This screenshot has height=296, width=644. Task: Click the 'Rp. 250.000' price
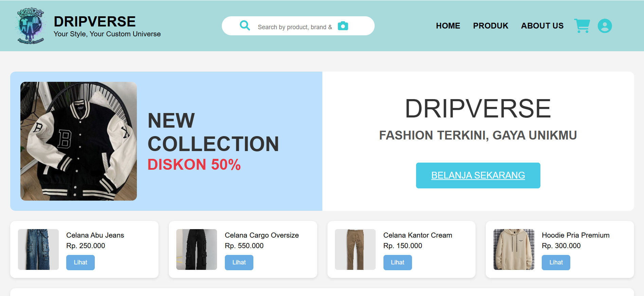pyautogui.click(x=86, y=246)
